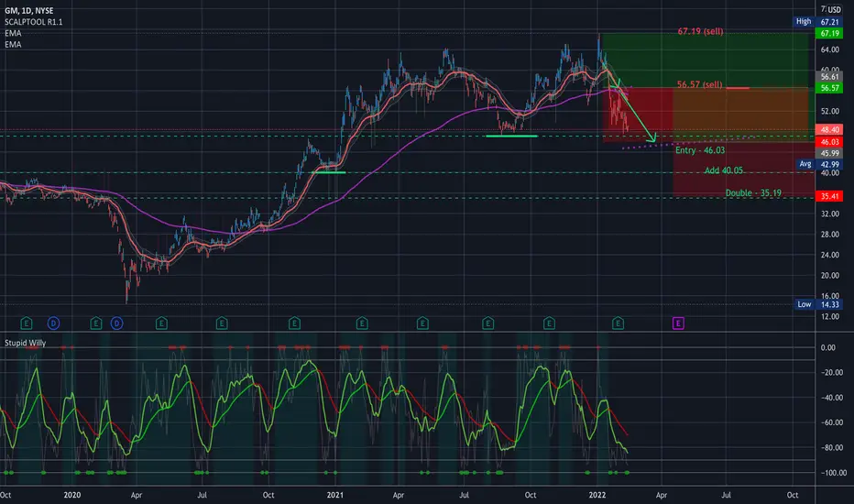Select the green support line at the 40 level
Viewport: 854px width, 504px height.
click(328, 172)
